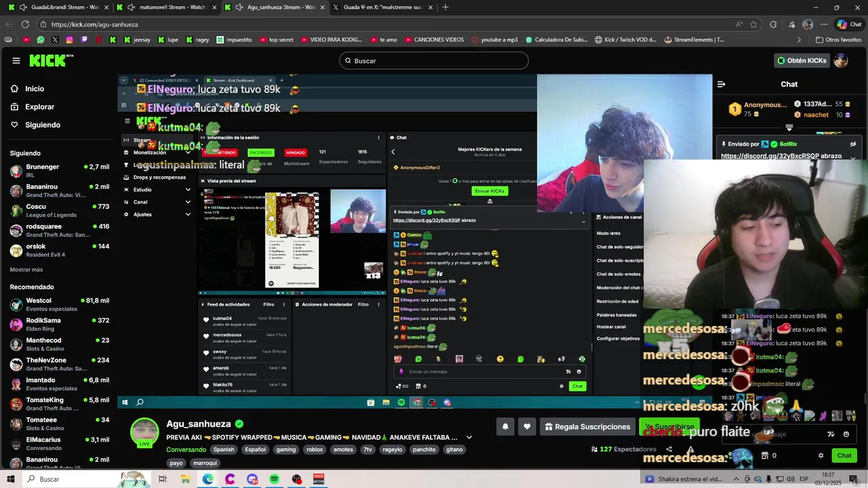Expand the pinned discord message chevron
The width and height of the screenshot is (868, 488).
click(853, 157)
